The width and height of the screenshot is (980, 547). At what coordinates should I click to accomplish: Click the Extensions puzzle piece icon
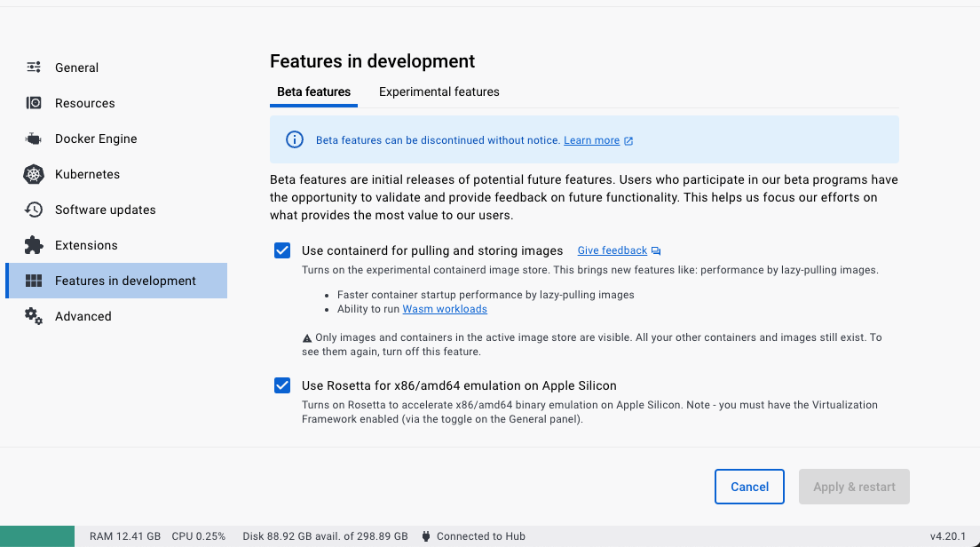point(34,245)
